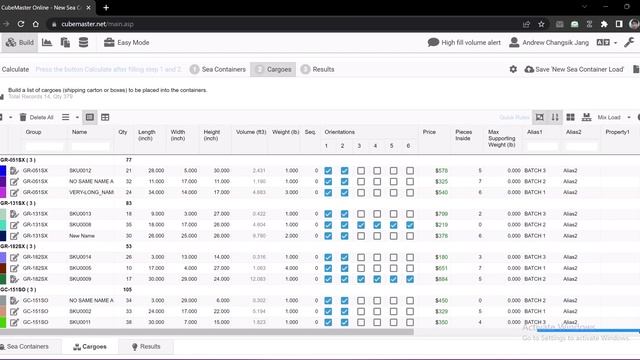Click the Alias1 filter input field
Image resolution: width=640 pixels, height=360 pixels.
(542, 146)
